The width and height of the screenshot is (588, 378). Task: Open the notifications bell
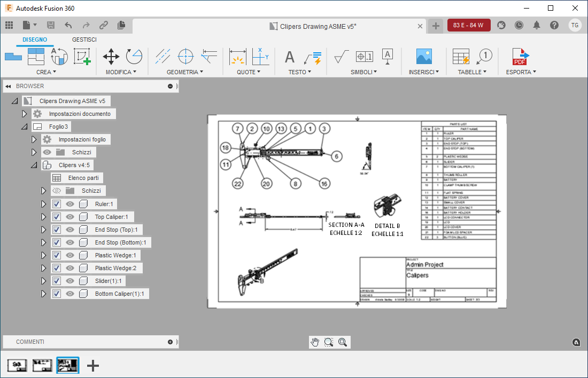click(x=537, y=25)
